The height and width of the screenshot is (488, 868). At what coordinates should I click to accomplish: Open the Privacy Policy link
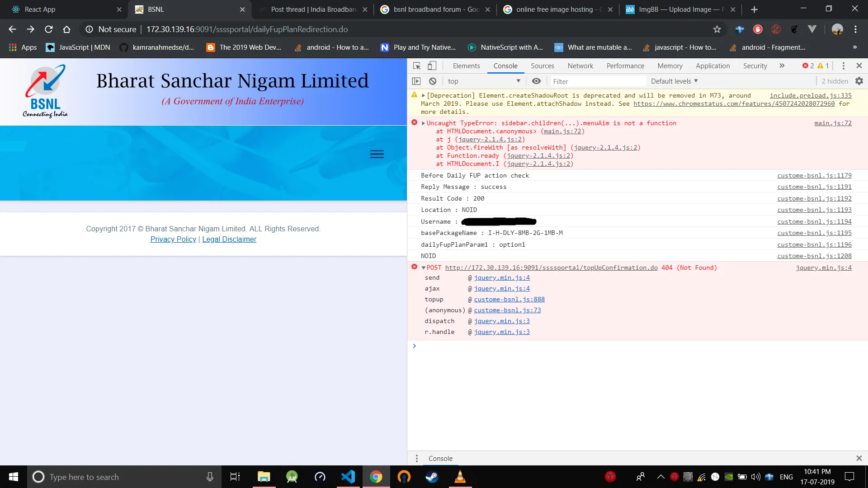pos(173,239)
